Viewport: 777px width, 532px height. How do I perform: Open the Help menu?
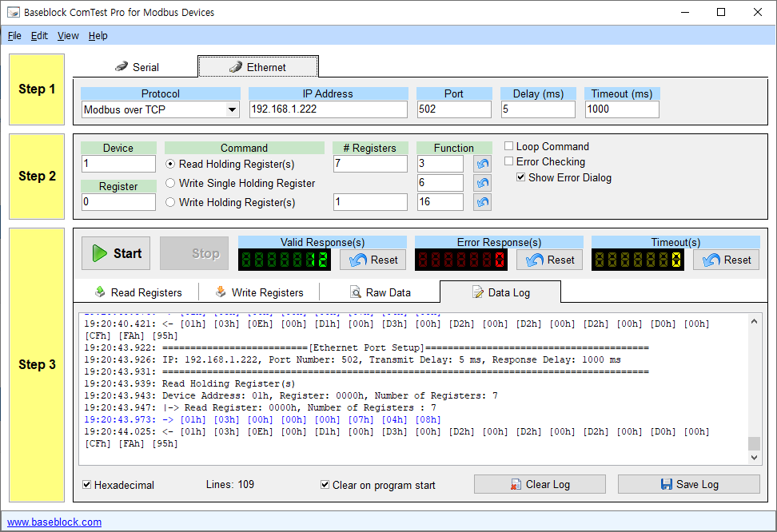[98, 36]
